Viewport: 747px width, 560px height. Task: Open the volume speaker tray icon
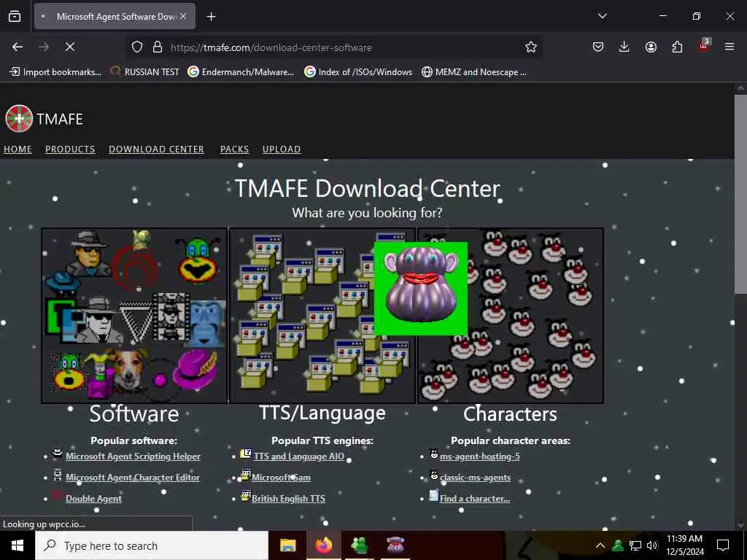(652, 545)
